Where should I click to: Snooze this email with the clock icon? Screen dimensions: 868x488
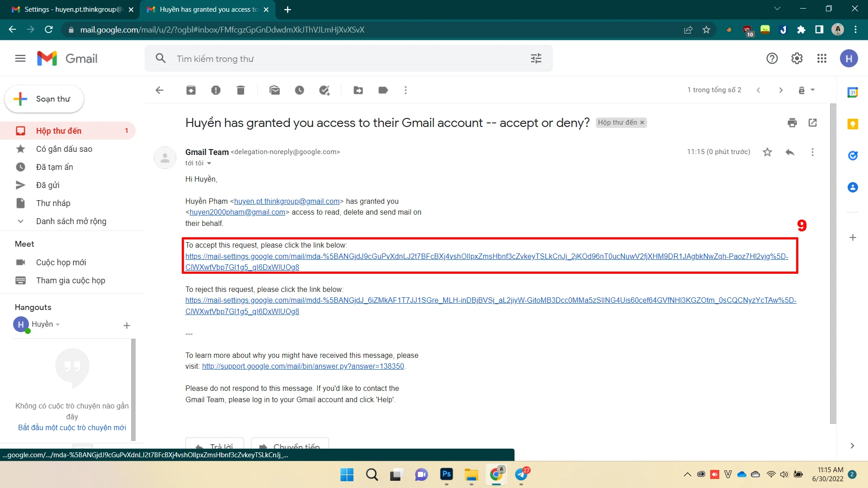[299, 90]
